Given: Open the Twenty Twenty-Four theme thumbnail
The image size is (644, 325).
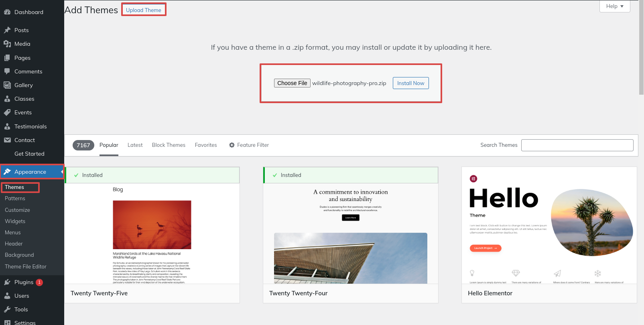Looking at the screenshot, I should pos(351,234).
